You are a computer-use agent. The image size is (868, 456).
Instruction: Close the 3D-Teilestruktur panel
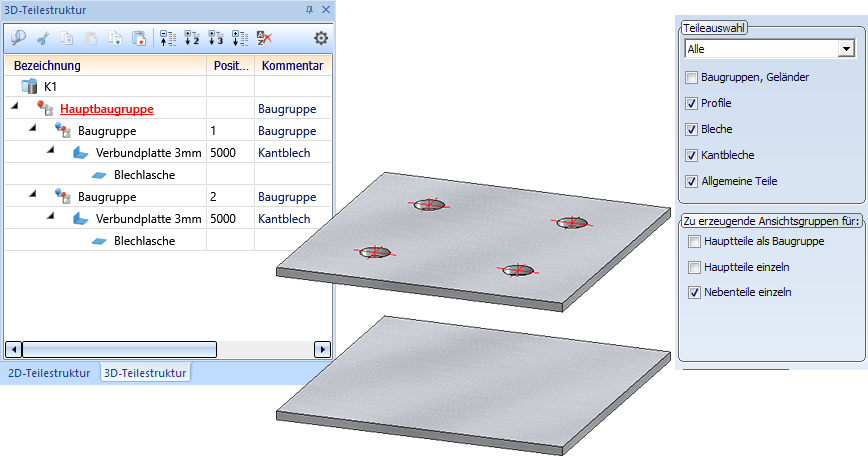[x=326, y=10]
